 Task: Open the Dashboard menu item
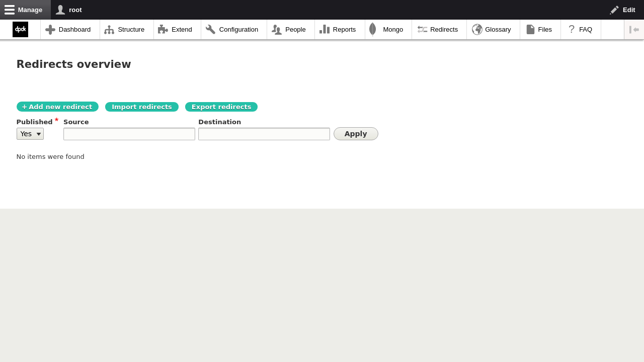(x=70, y=30)
